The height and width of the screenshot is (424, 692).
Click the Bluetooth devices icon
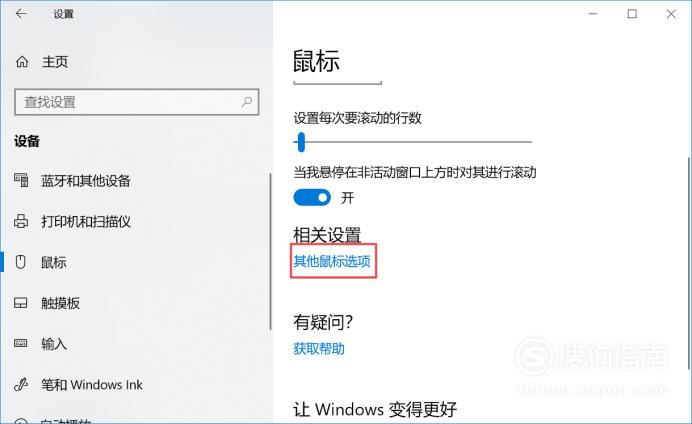point(21,180)
